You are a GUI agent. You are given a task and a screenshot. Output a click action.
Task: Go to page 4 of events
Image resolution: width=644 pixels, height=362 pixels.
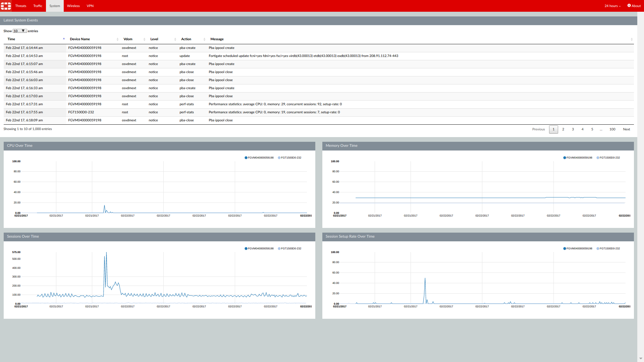click(583, 129)
